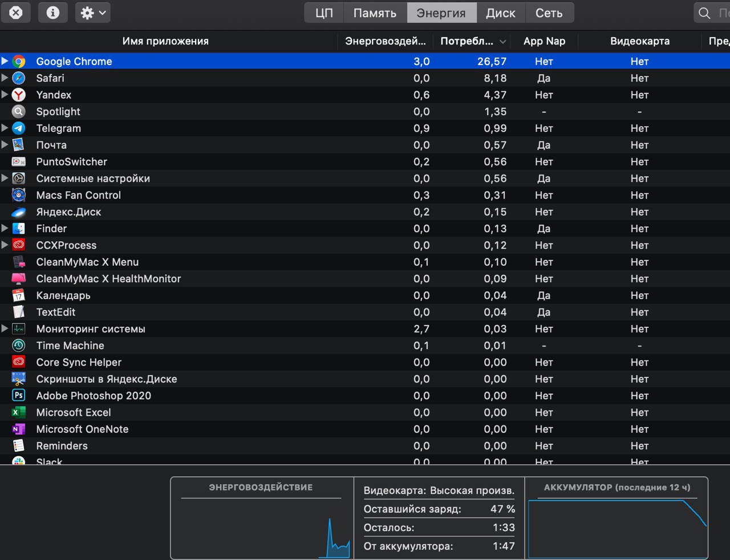This screenshot has height=560, width=730.
Task: Select the Энергия tab
Action: click(441, 13)
